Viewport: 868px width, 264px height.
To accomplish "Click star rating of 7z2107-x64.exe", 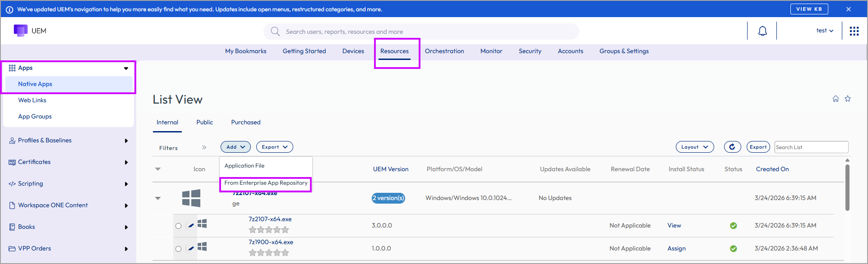I will (269, 230).
